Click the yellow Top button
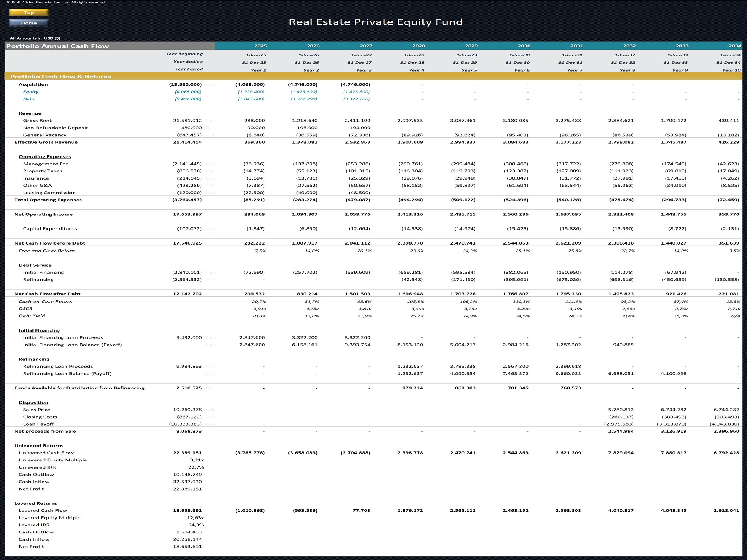The height and width of the screenshot is (560, 747). [x=29, y=12]
